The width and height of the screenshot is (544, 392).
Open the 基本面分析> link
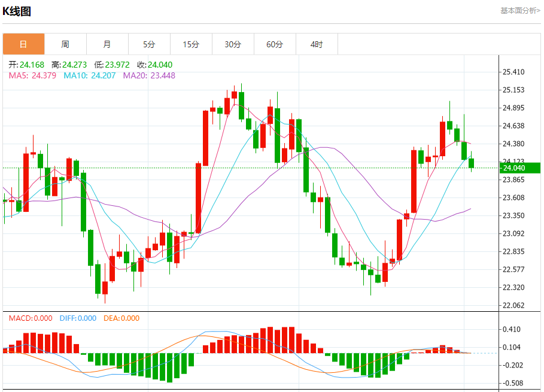tap(520, 11)
